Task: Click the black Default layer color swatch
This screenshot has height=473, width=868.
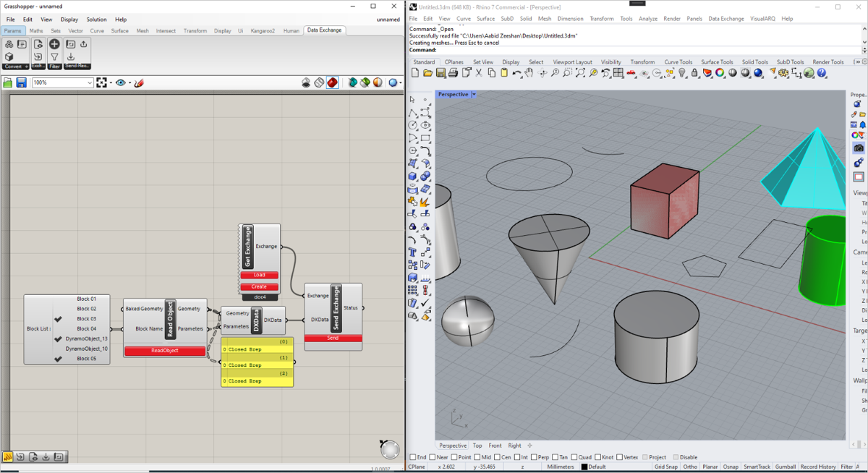Action: (584, 467)
